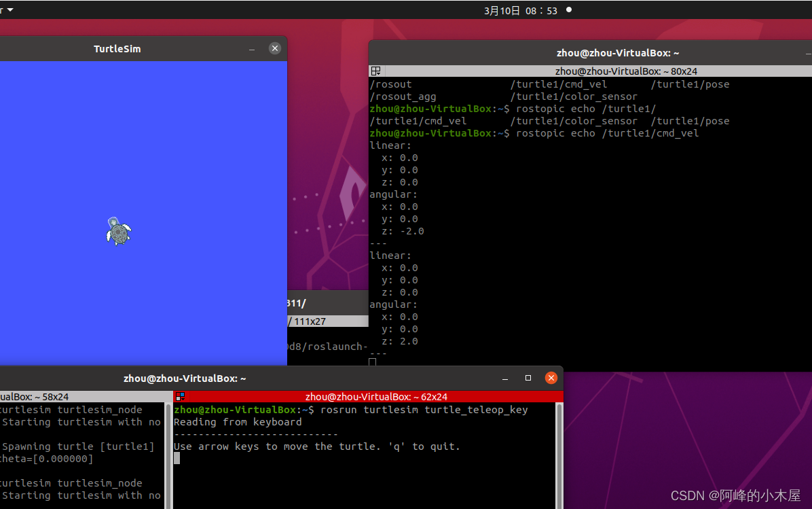Click the grid icon in the red 62x24 title bar
The height and width of the screenshot is (509, 812).
coord(180,396)
